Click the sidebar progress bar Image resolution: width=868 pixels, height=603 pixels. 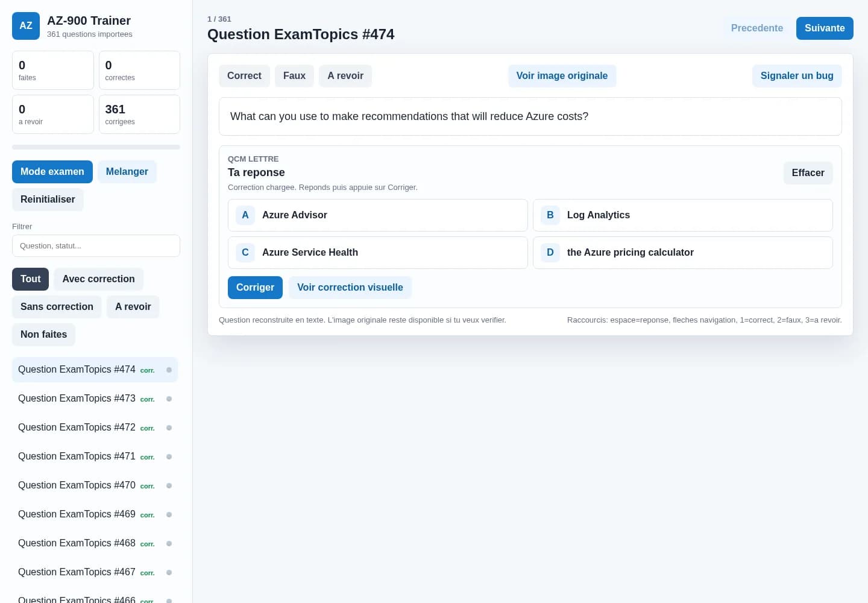tap(96, 147)
